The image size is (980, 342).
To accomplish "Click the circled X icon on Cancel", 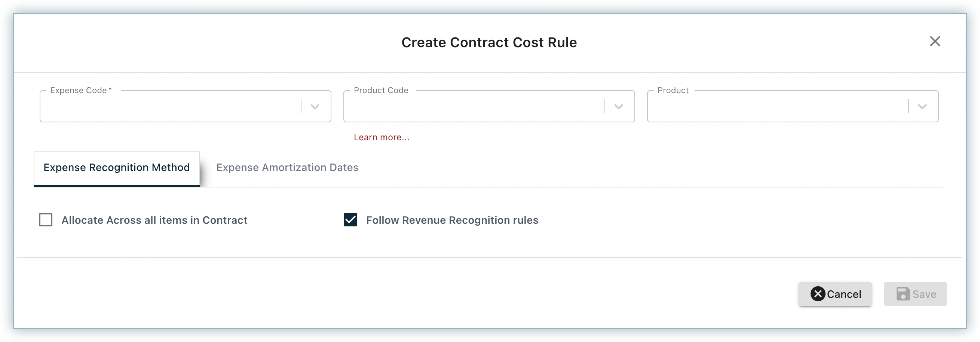I will (818, 294).
